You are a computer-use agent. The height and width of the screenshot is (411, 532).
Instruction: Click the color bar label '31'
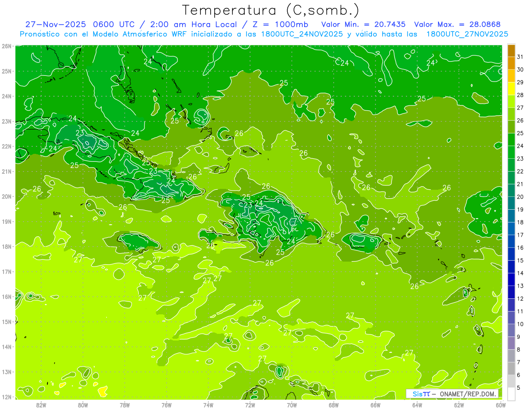pyautogui.click(x=520, y=57)
